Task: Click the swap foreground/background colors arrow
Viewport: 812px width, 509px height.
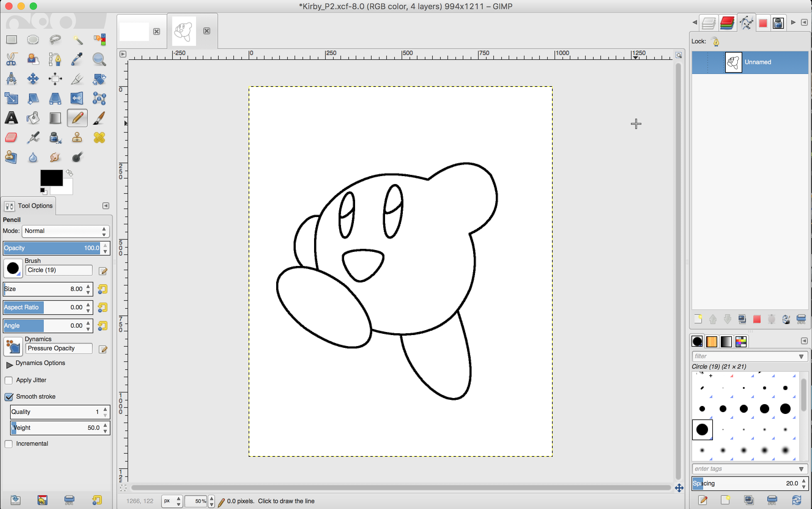Action: click(70, 173)
